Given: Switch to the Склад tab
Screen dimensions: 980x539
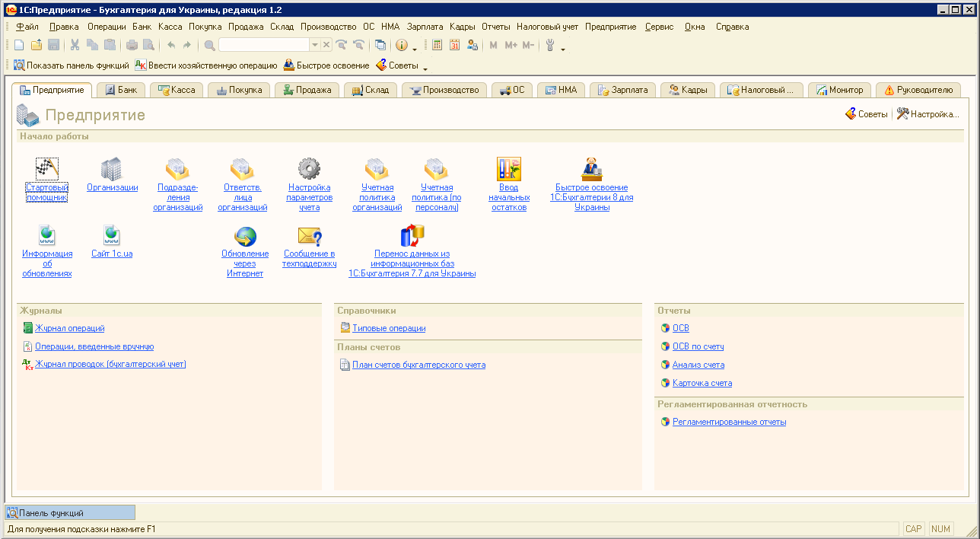Looking at the screenshot, I should [371, 90].
